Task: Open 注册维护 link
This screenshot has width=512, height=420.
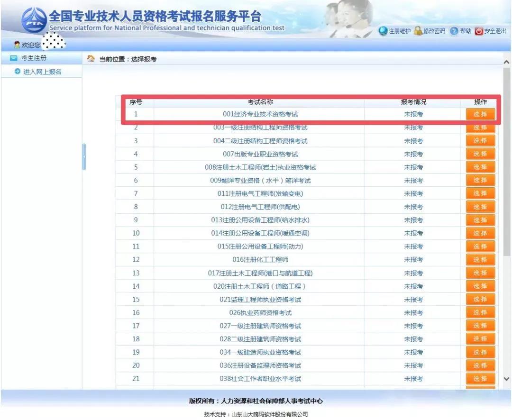Action: (x=399, y=31)
